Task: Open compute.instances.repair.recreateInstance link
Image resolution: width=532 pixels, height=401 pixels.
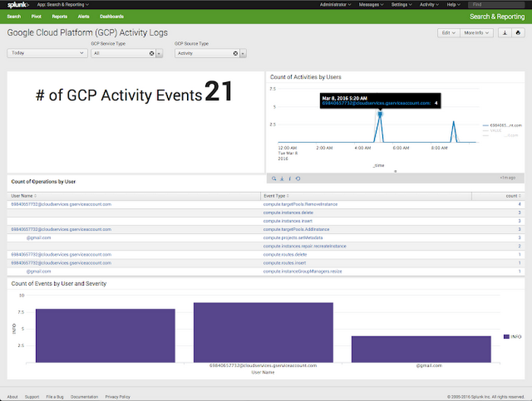Action: tap(305, 246)
